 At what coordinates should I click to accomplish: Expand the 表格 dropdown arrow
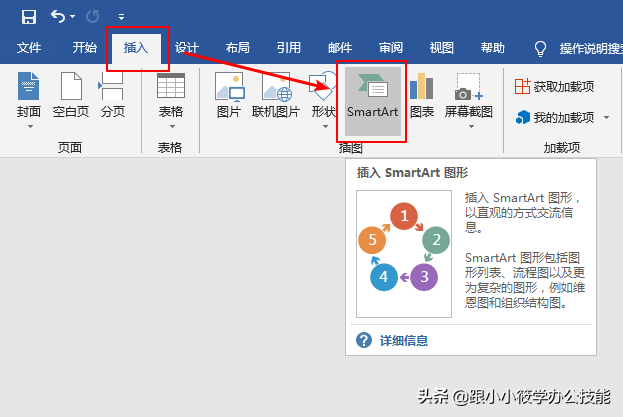coord(172,127)
